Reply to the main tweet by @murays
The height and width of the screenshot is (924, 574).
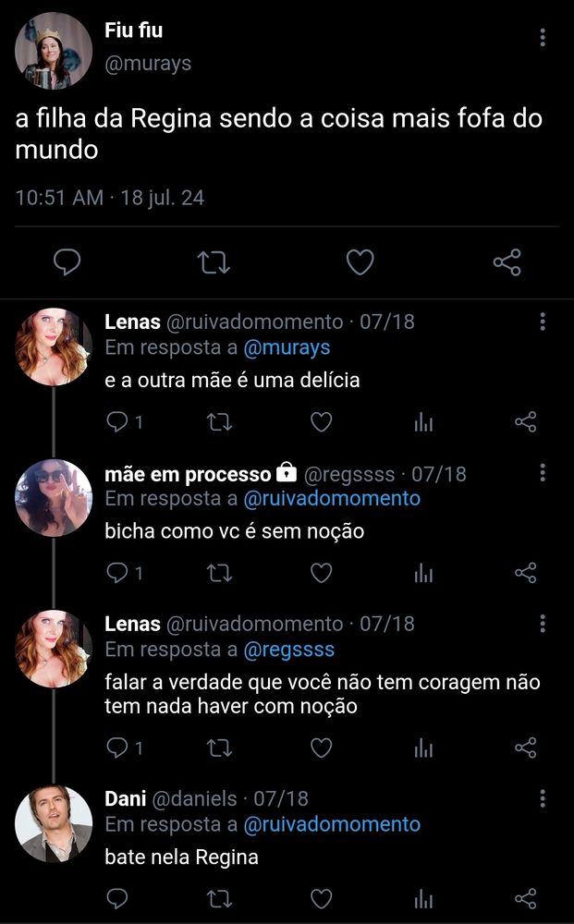(x=67, y=262)
